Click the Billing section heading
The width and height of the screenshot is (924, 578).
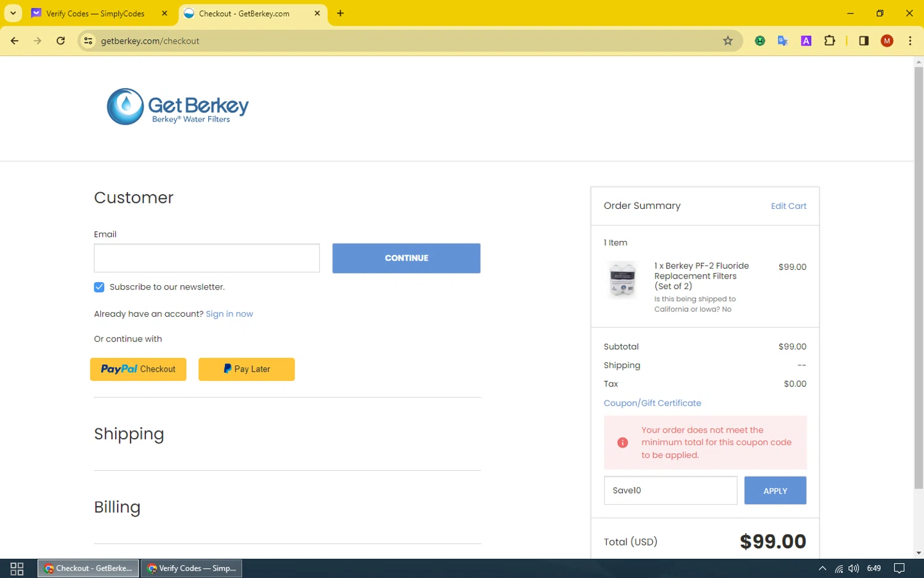(117, 507)
